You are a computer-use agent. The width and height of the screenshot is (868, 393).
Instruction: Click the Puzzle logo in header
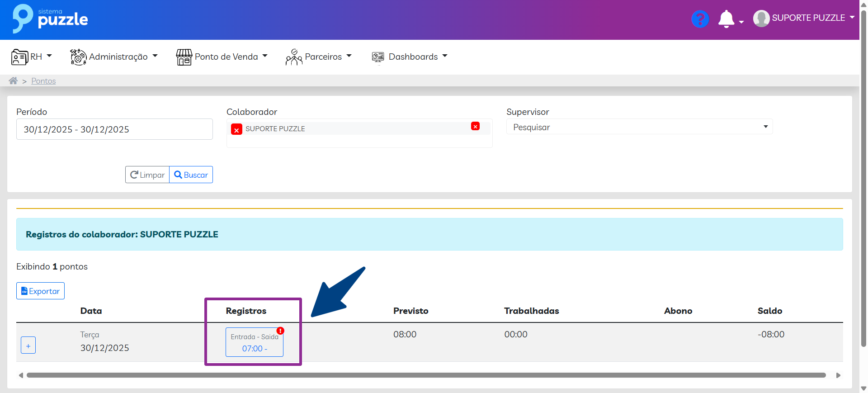pos(50,19)
